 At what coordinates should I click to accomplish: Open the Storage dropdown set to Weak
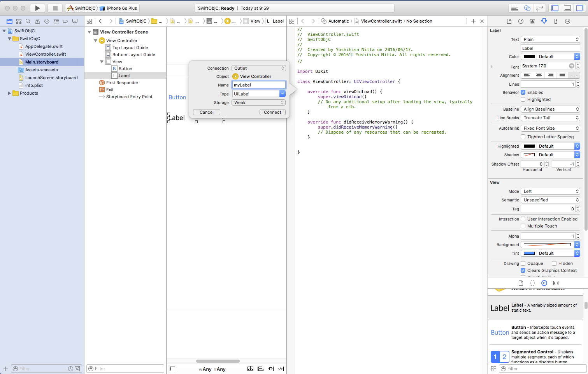[258, 102]
